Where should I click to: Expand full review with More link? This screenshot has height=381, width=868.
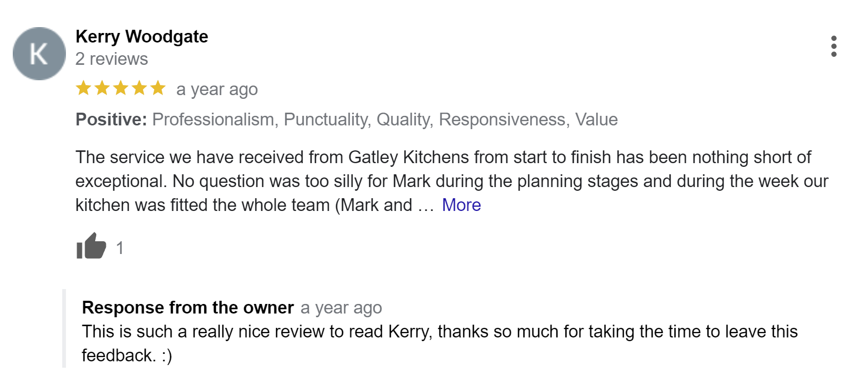coord(461,205)
